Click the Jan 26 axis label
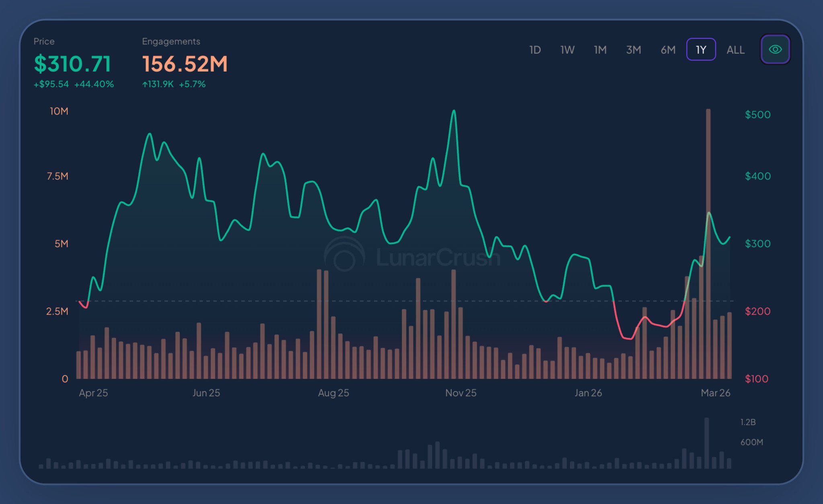Viewport: 823px width, 504px height. (588, 393)
